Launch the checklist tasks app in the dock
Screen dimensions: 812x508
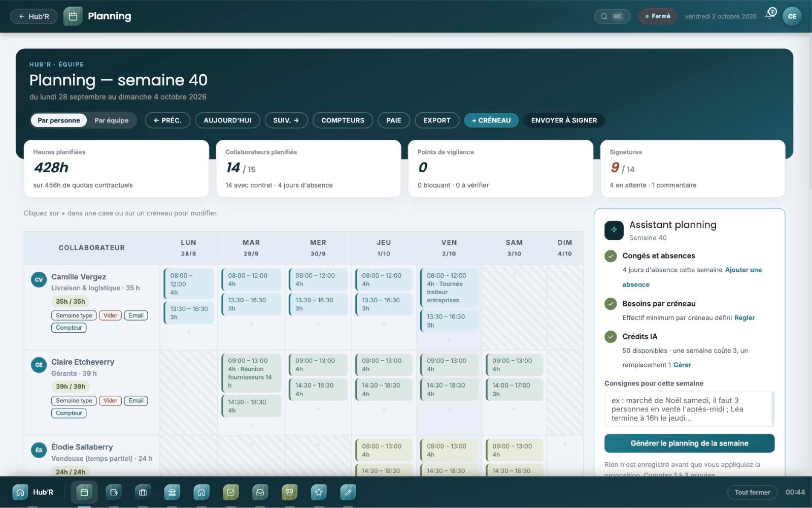point(231,492)
